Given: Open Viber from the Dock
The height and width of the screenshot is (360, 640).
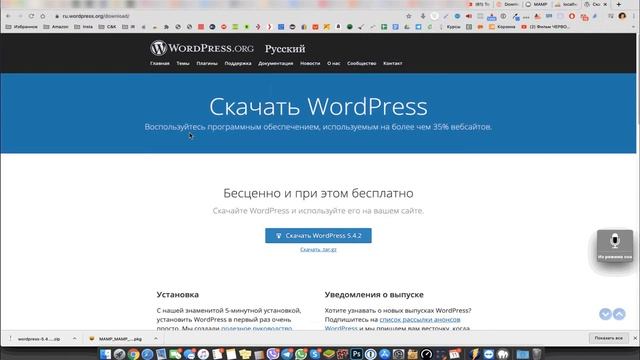Looking at the screenshot, I should pyautogui.click(x=273, y=354).
